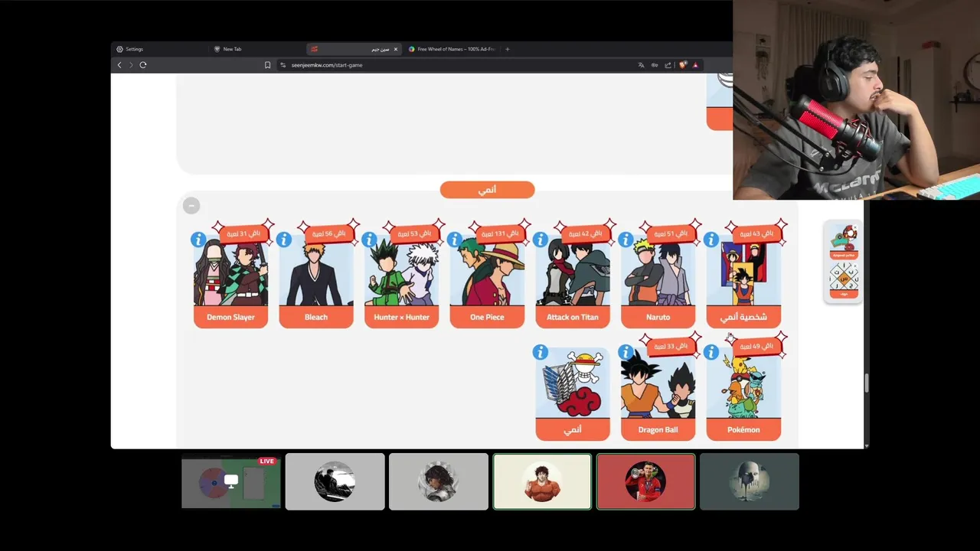
Task: Open info icon on Demon Slayer card
Action: pos(198,240)
